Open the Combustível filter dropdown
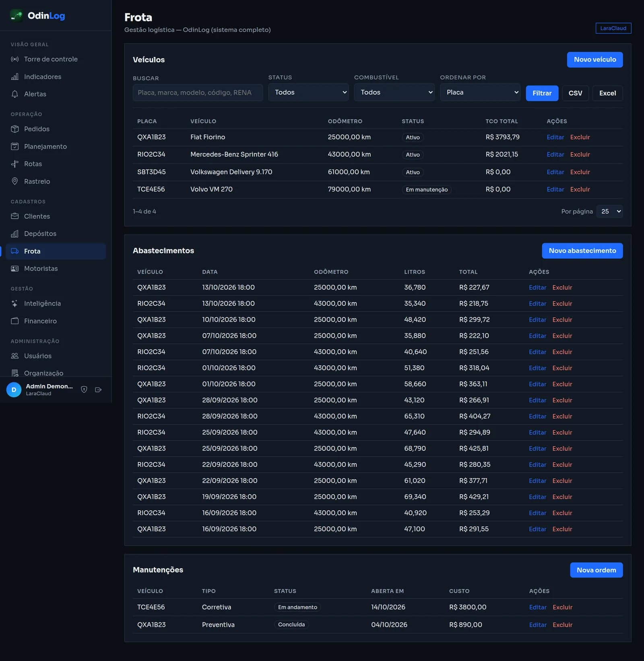 click(x=394, y=92)
